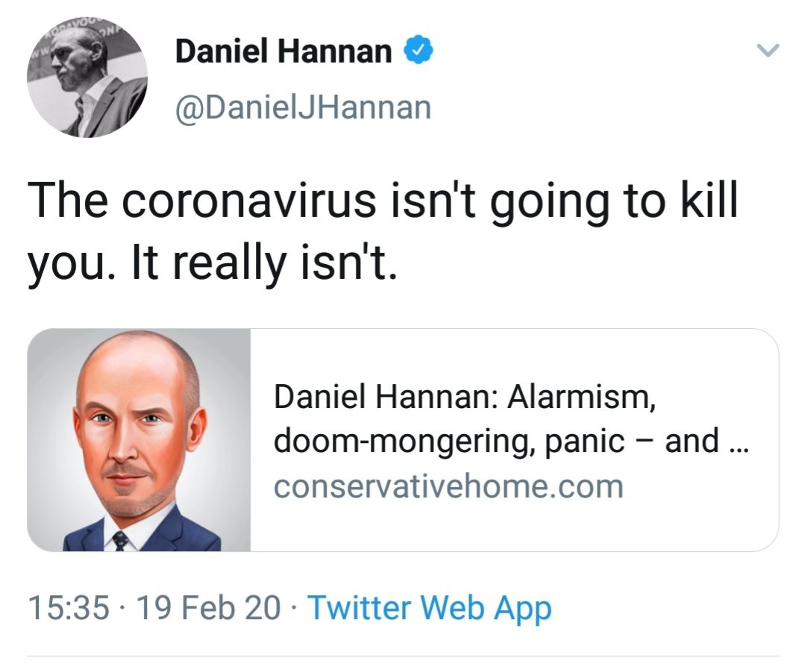Viewport: 790px width, 672px height.
Task: Visit the conservativehome.com domain link
Action: pos(448,486)
